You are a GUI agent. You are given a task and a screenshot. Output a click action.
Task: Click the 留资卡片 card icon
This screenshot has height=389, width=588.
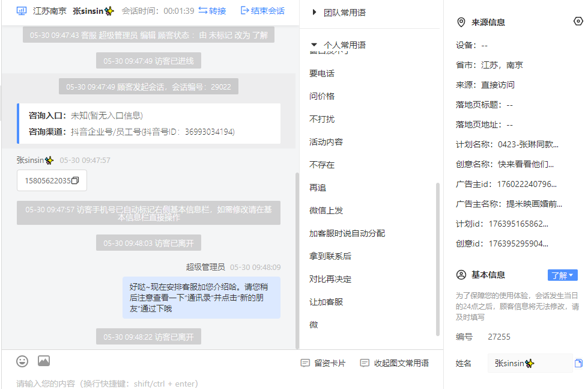coord(305,363)
